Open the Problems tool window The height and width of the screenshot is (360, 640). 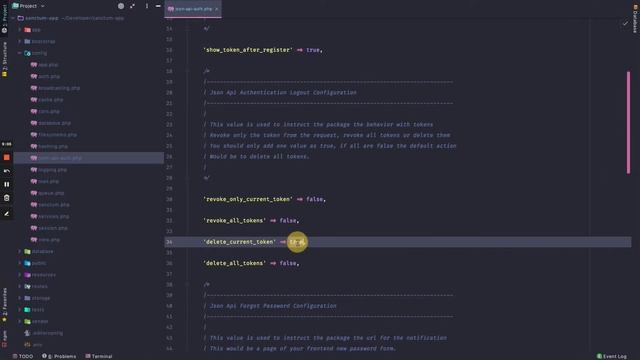[59, 356]
